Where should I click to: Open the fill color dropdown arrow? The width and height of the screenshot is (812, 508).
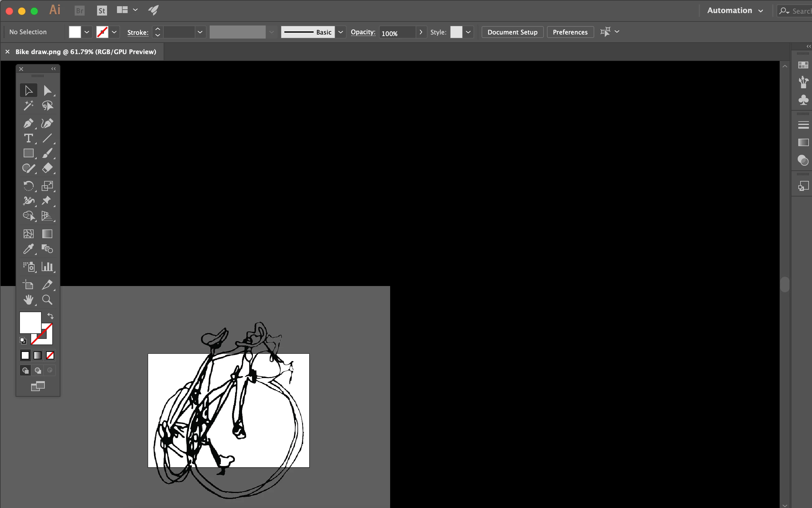pyautogui.click(x=87, y=32)
